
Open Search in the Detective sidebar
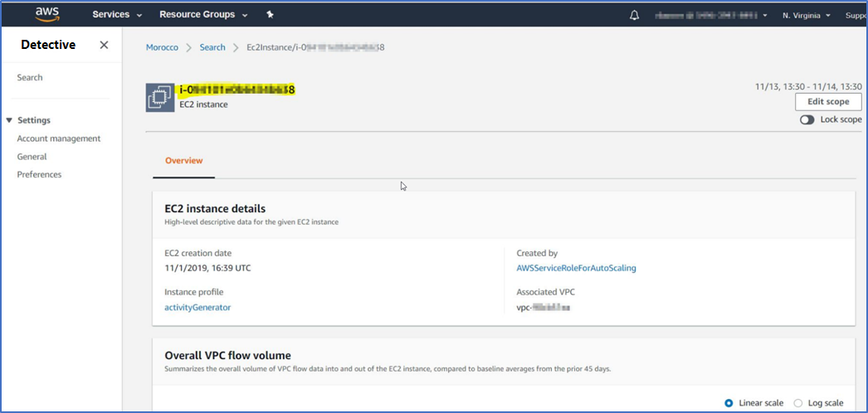pos(30,77)
